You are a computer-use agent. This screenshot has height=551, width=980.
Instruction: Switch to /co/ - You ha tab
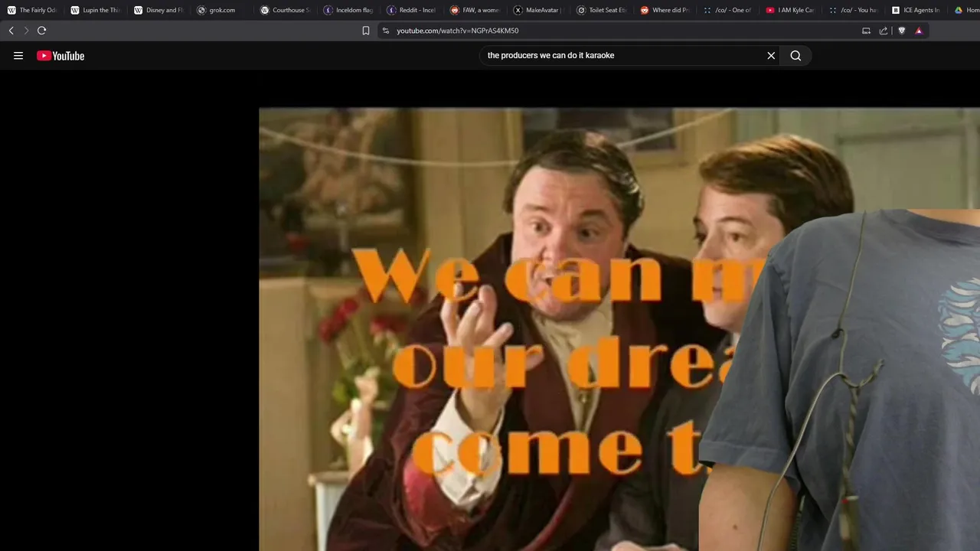(855, 10)
